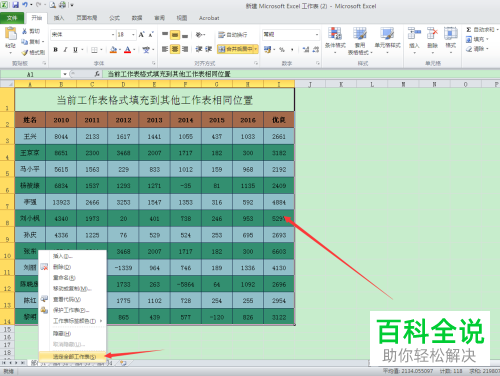Screen dimensions: 500x376
Task: Toggle Italic formatting
Action: (x=65, y=50)
